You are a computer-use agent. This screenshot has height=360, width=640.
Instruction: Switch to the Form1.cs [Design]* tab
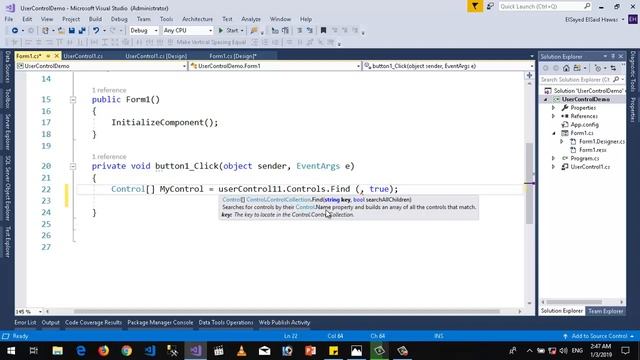coord(233,56)
